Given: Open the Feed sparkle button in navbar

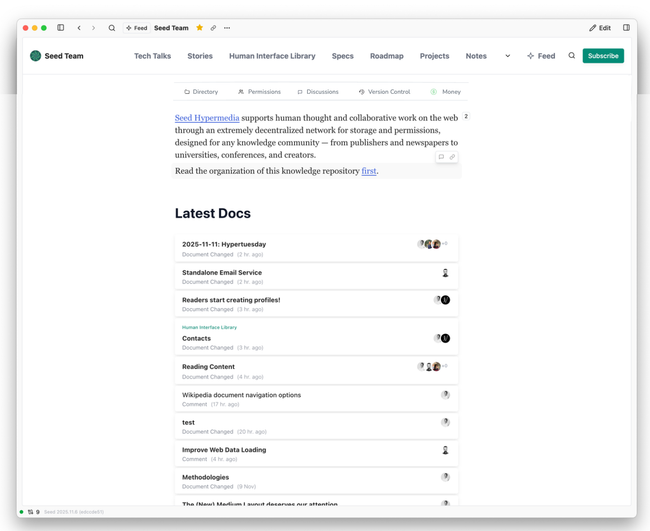Looking at the screenshot, I should [x=541, y=56].
